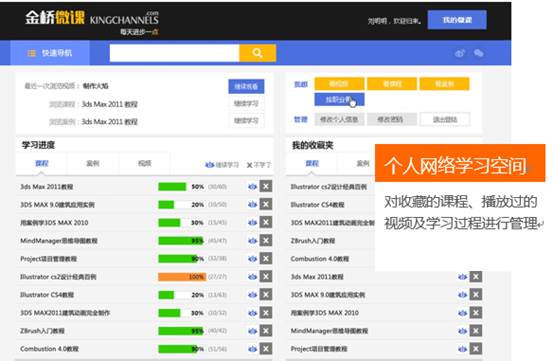The height and width of the screenshot is (361, 554).
Task: Click view icon for 用案例学3DS MAX 2010 in favorites
Action: coord(462,313)
